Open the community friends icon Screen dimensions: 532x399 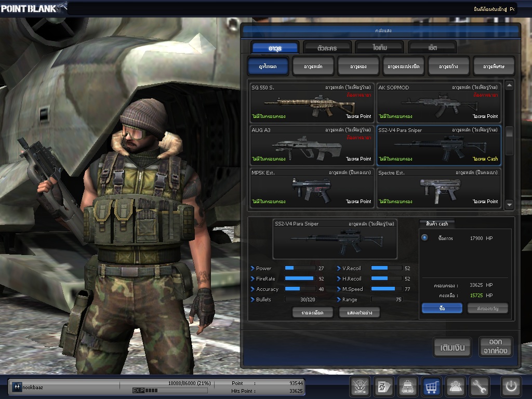tap(455, 386)
